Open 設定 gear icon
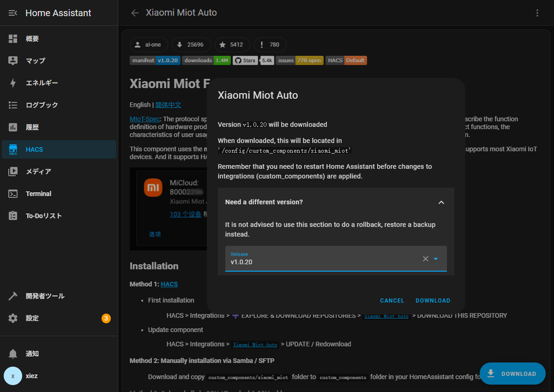Image resolution: width=554 pixels, height=392 pixels. (13, 318)
